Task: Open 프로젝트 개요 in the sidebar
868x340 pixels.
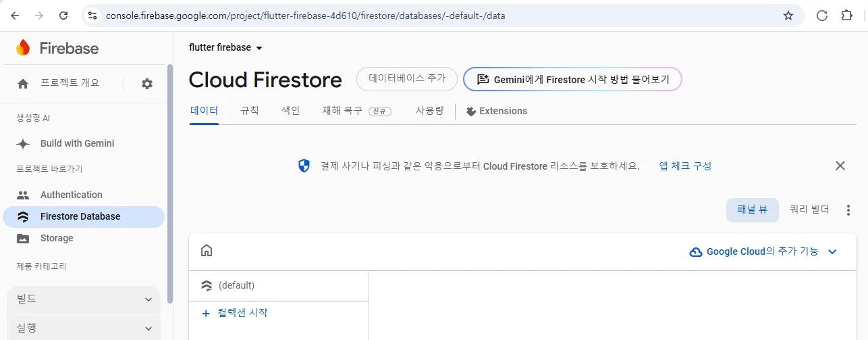Action: pos(70,83)
